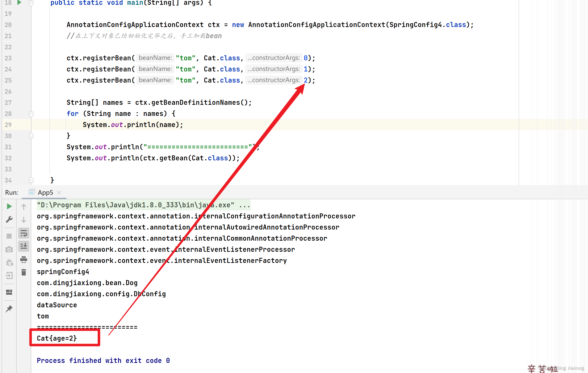Click line number 26 in gutter
Image resolution: width=588 pixels, height=373 pixels.
(x=8, y=91)
